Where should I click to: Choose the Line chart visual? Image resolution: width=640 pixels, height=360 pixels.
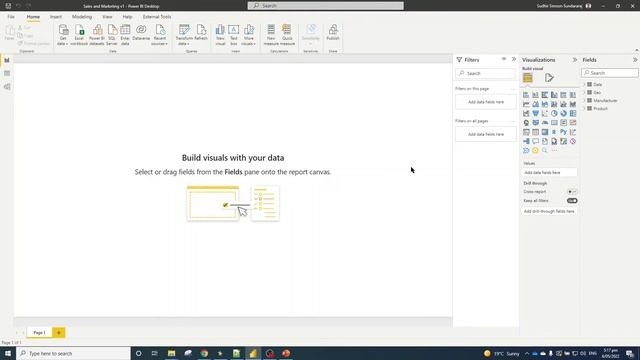point(526,104)
